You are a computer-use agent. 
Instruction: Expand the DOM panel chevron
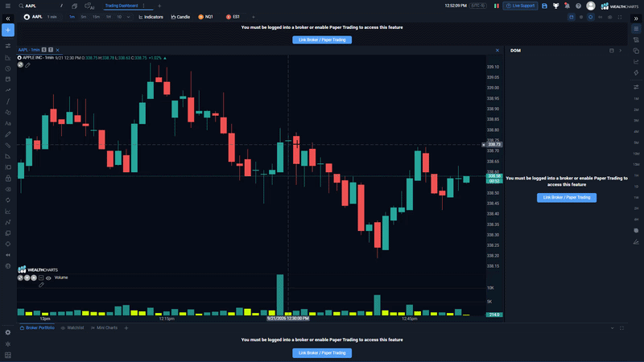[x=620, y=51]
